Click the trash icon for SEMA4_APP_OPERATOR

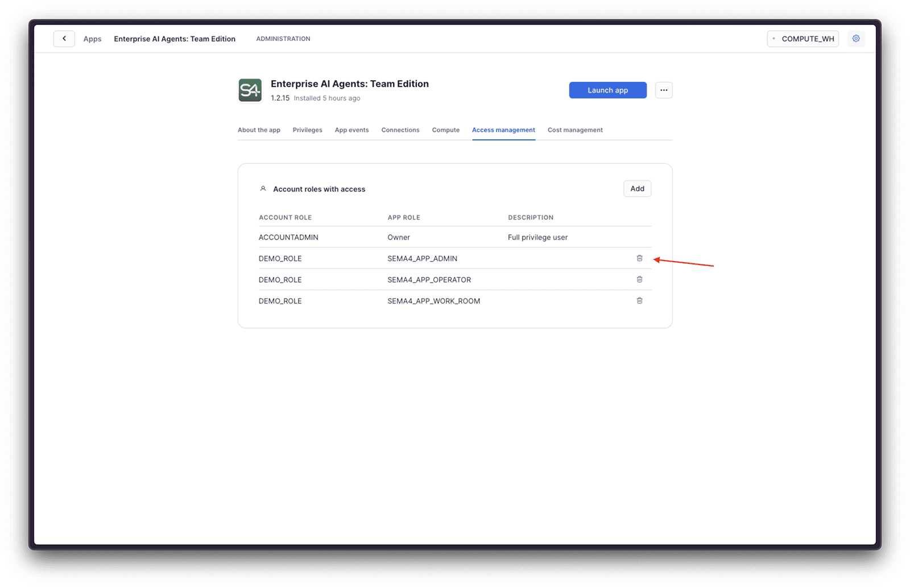click(639, 279)
